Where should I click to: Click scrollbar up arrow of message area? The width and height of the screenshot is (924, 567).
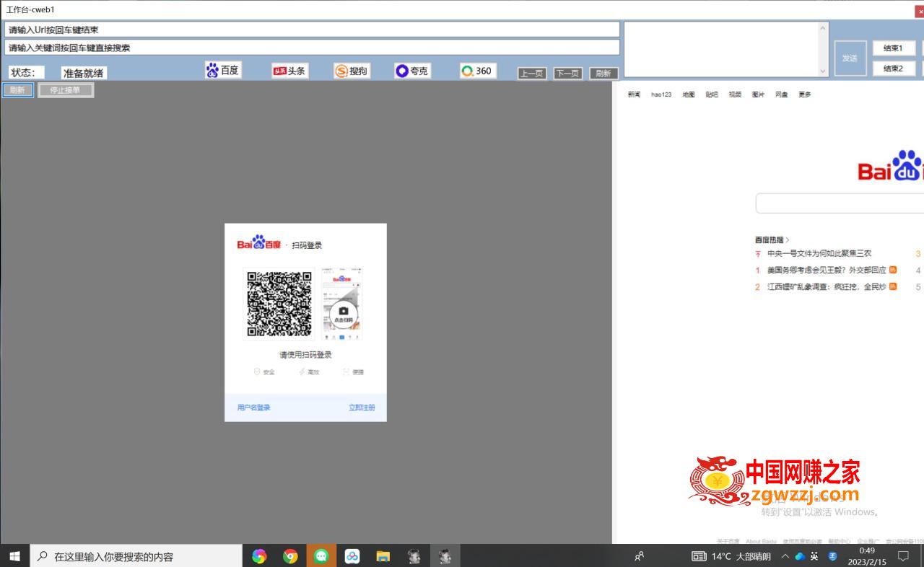(824, 28)
